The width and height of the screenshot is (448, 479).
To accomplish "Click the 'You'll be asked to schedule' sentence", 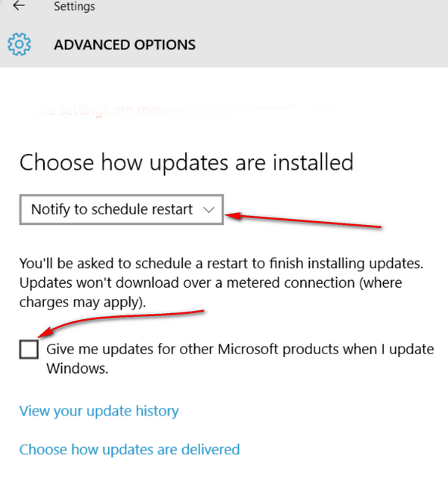I will (x=221, y=263).
